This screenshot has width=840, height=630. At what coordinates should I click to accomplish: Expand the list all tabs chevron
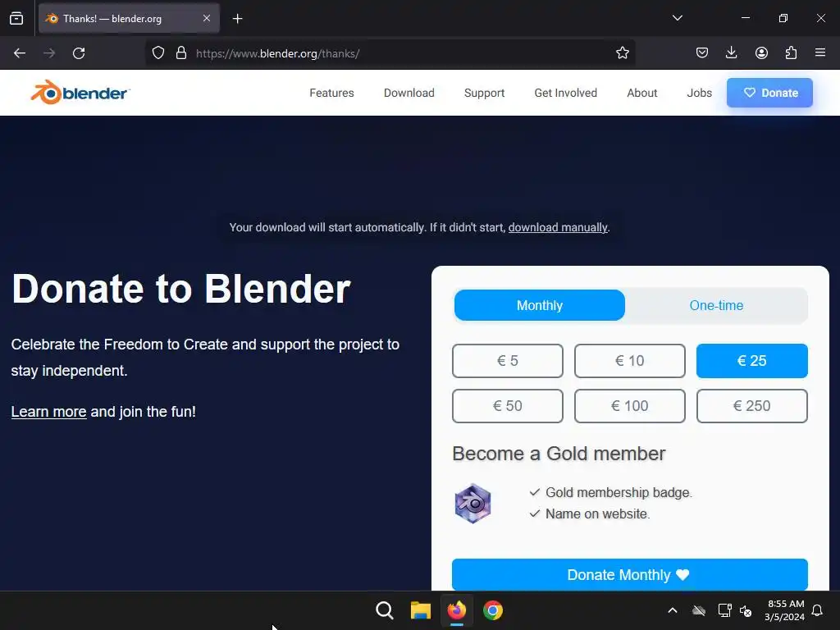(x=677, y=18)
